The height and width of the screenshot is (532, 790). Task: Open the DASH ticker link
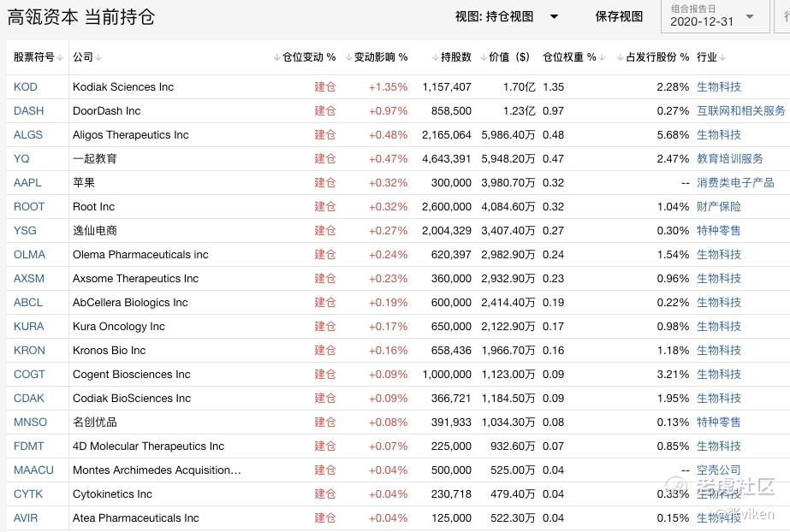29,110
